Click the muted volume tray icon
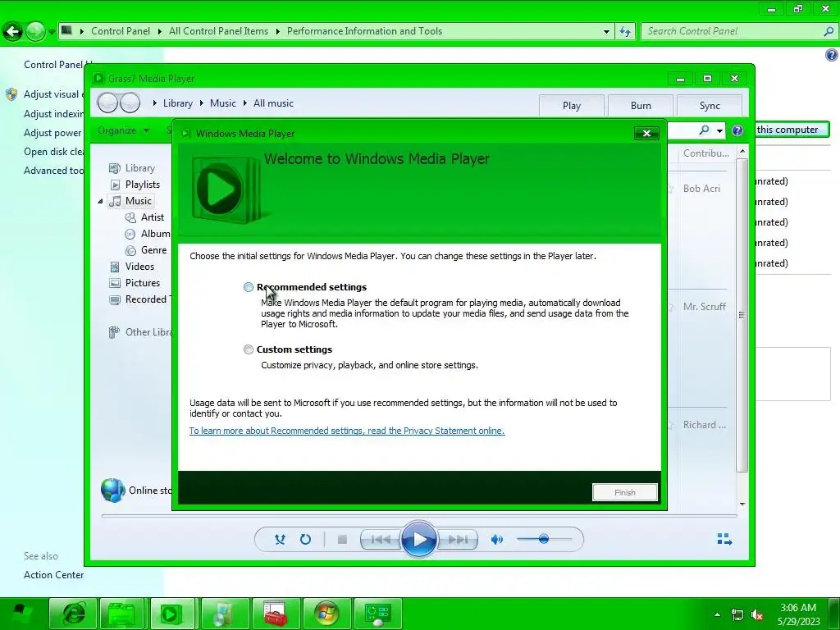 click(757, 614)
